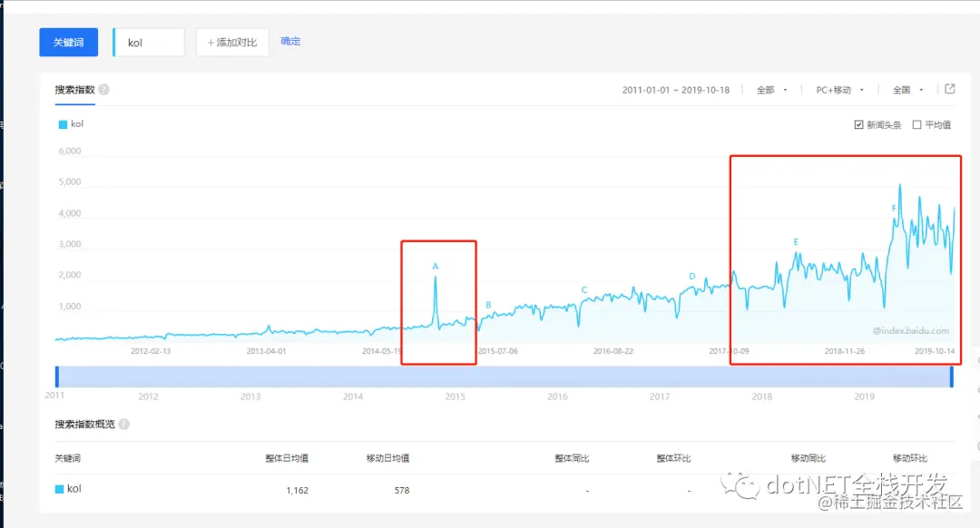Edit the kol keyword input field
The width and height of the screenshot is (980, 528).
pos(149,43)
